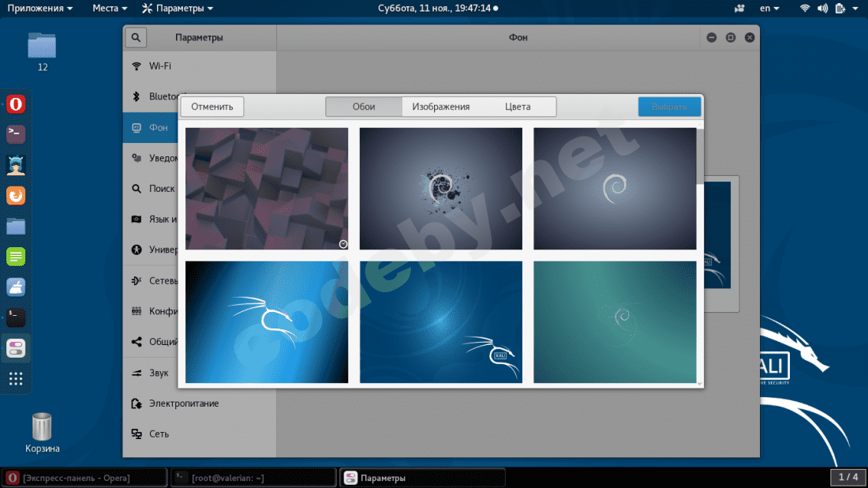Switch to the Изображения tab
868x488 pixels.
(x=440, y=107)
